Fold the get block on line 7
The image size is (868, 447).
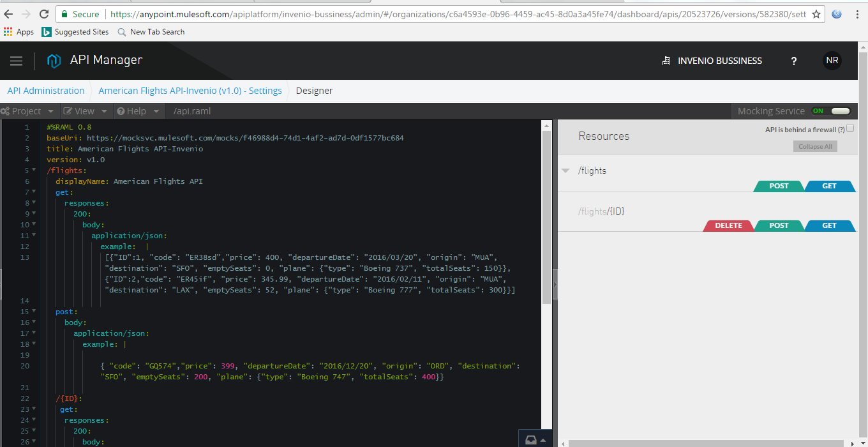(x=34, y=192)
